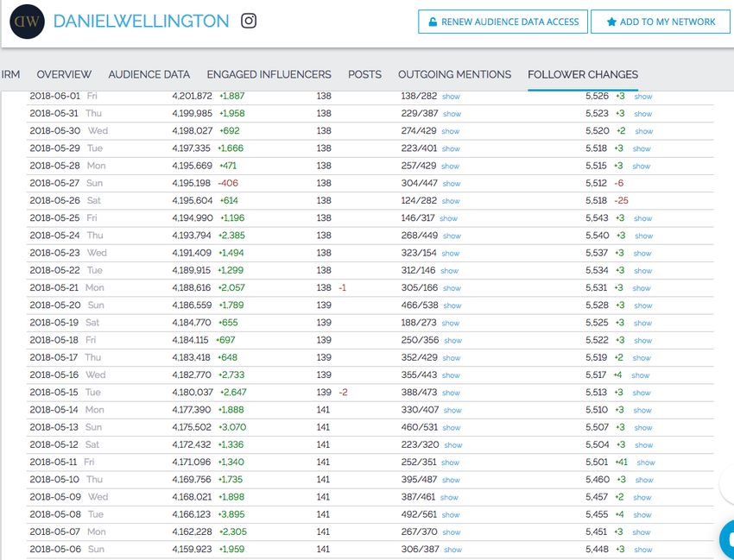Click show link next to 5,526
734x560 pixels.
(643, 97)
